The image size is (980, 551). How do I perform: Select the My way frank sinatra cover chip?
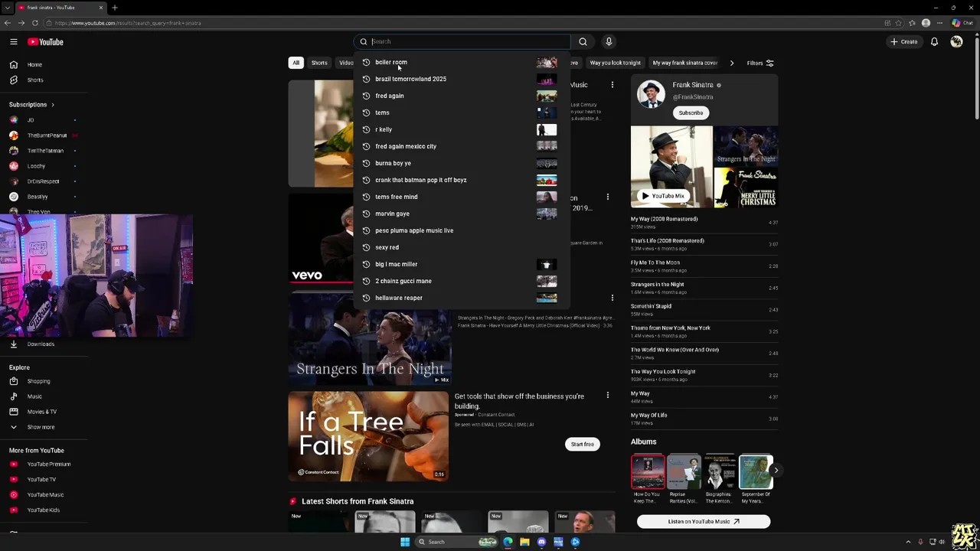point(684,63)
